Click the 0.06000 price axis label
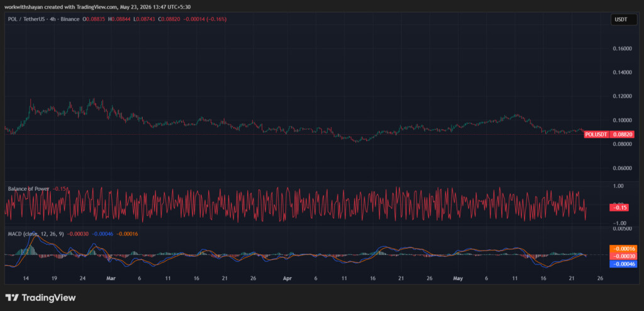 [622, 168]
